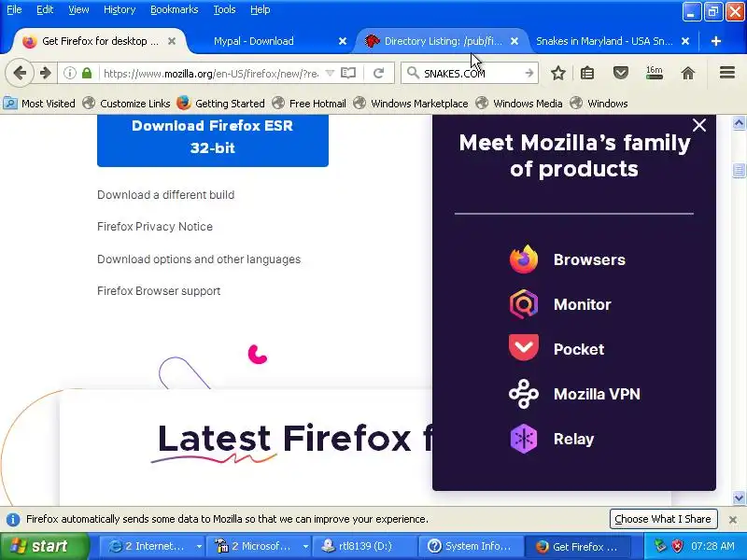Open the URL history dropdown arrow
Viewport: 747px width, 560px height.
pyautogui.click(x=330, y=73)
